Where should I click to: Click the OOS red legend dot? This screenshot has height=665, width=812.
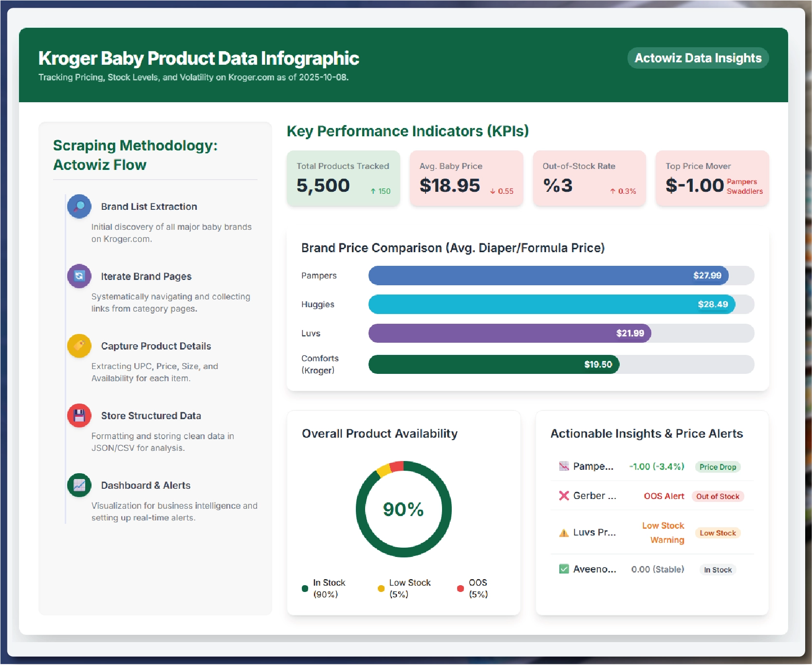461,589
